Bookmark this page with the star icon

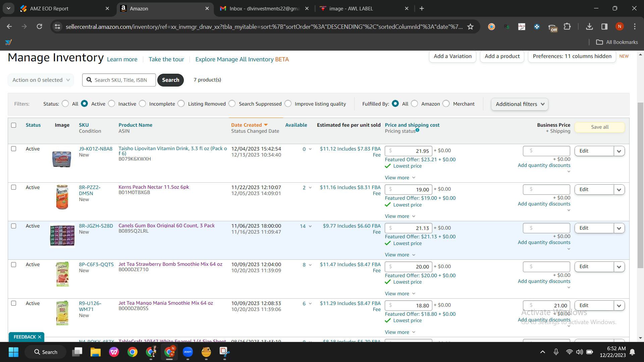click(x=470, y=26)
